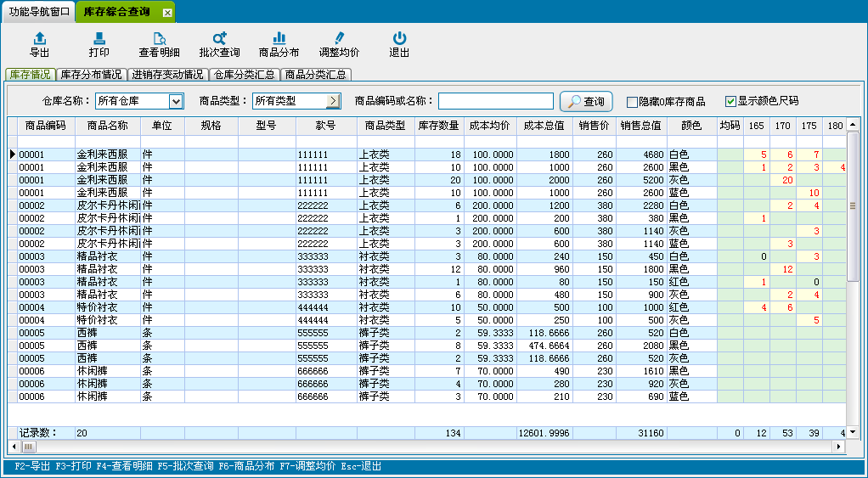Open 商品分布 distribution chart icon
Image resolution: width=868 pixels, height=478 pixels.
point(279,38)
